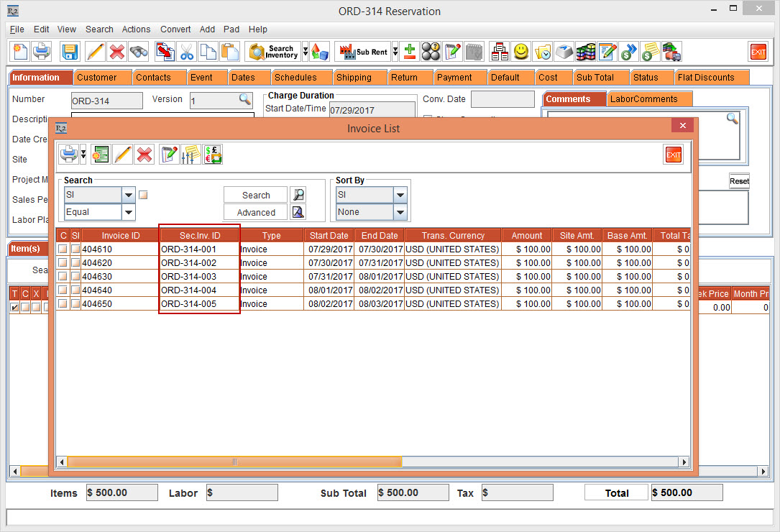Click the red EXIT icon in Invoice List
Screen dimensions: 780x532
click(x=674, y=155)
